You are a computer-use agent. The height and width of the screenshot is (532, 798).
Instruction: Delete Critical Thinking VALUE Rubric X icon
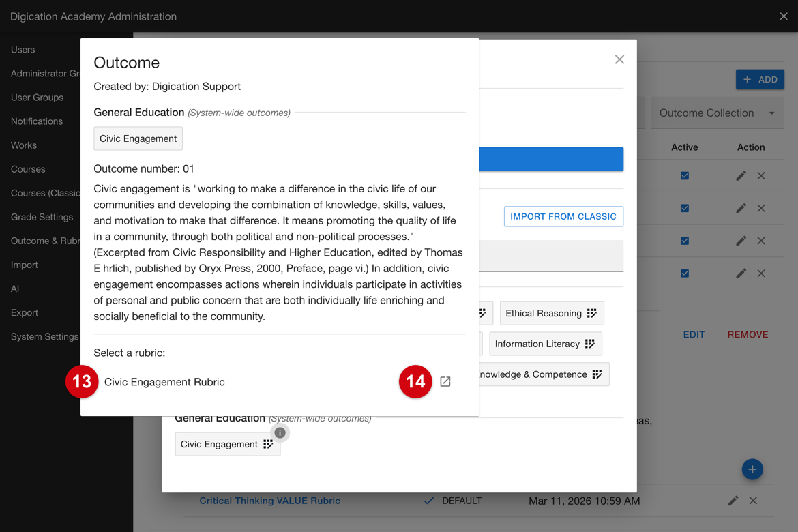click(x=753, y=501)
